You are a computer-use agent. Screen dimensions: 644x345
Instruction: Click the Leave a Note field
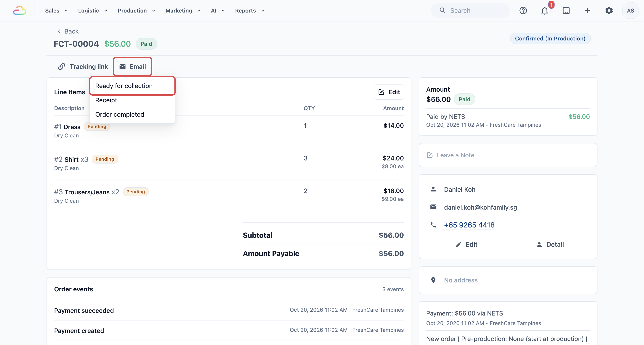[508, 155]
